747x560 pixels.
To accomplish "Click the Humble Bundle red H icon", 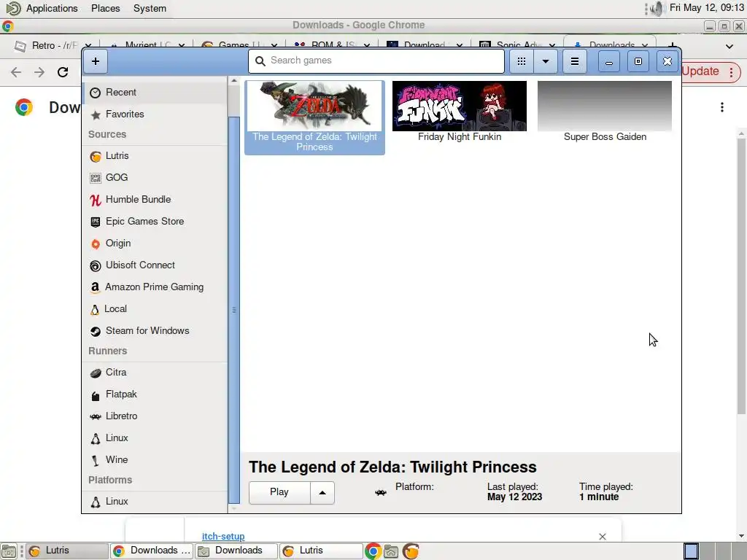I will click(x=96, y=200).
